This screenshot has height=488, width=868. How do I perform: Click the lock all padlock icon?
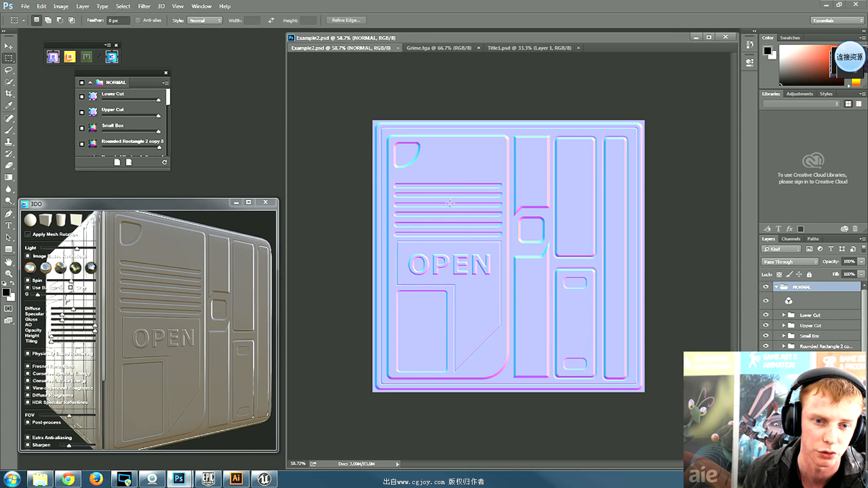(x=809, y=274)
